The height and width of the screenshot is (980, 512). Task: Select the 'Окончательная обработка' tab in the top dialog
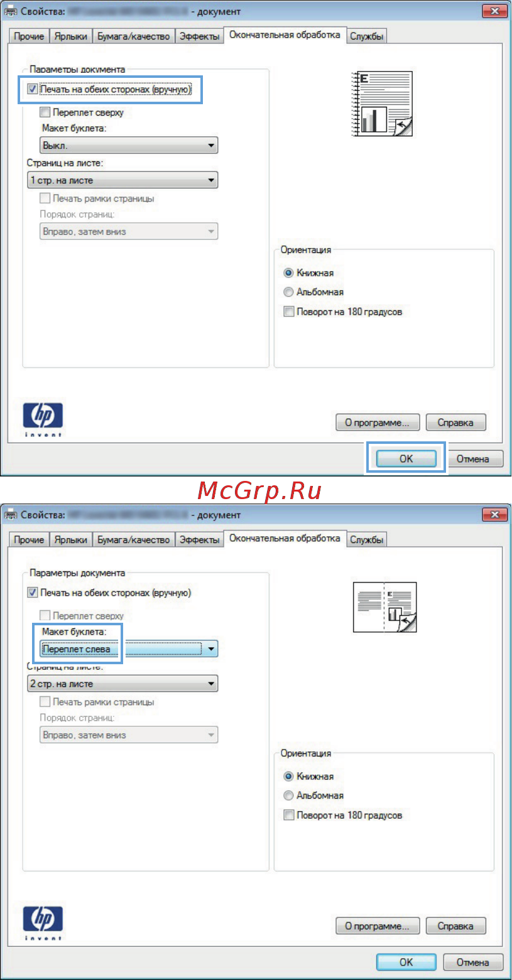(285, 35)
